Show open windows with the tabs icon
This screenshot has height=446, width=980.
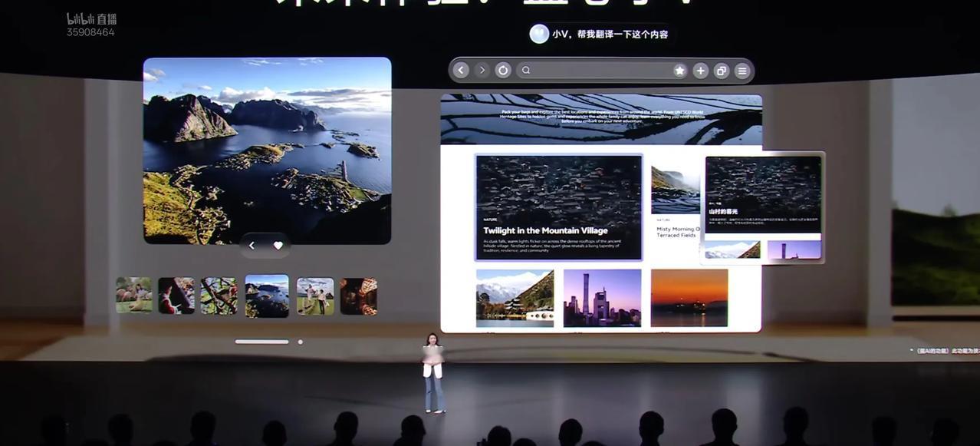[721, 71]
